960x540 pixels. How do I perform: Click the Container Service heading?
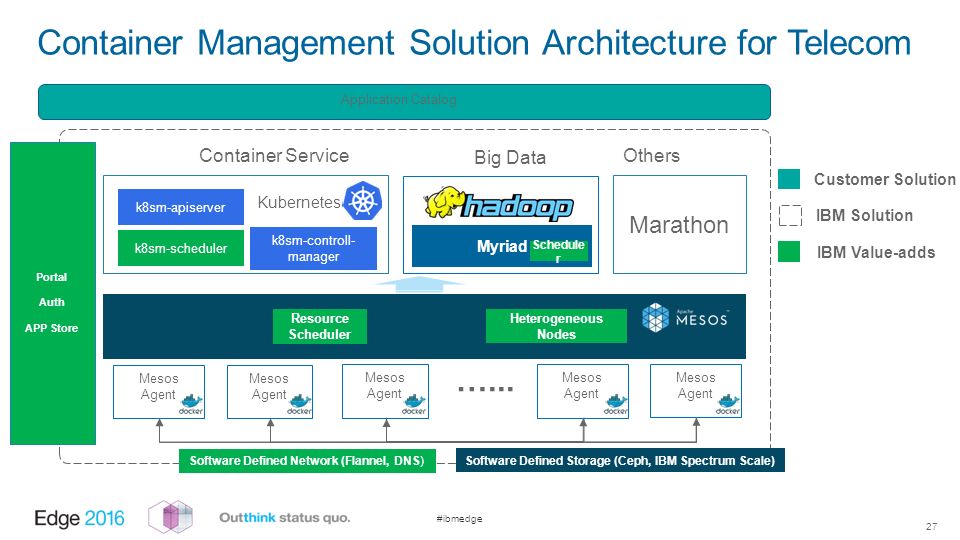(x=274, y=156)
